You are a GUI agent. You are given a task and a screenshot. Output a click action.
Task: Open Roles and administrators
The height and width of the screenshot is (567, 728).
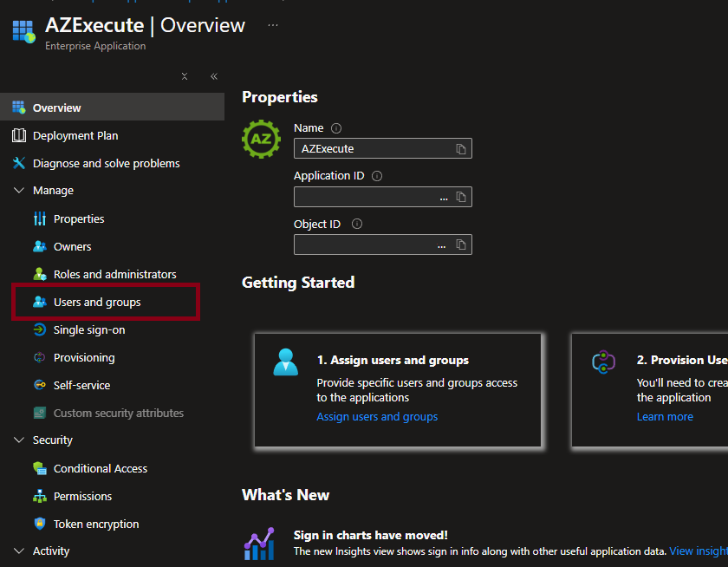114,275
